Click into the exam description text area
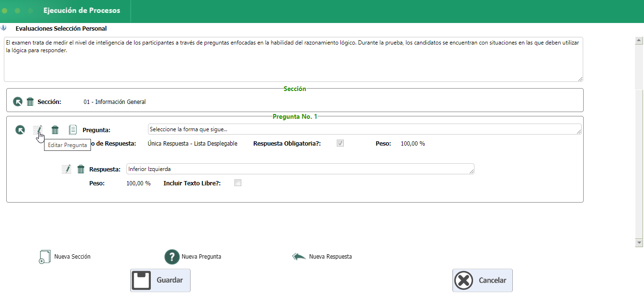This screenshot has width=644, height=307. (x=294, y=59)
